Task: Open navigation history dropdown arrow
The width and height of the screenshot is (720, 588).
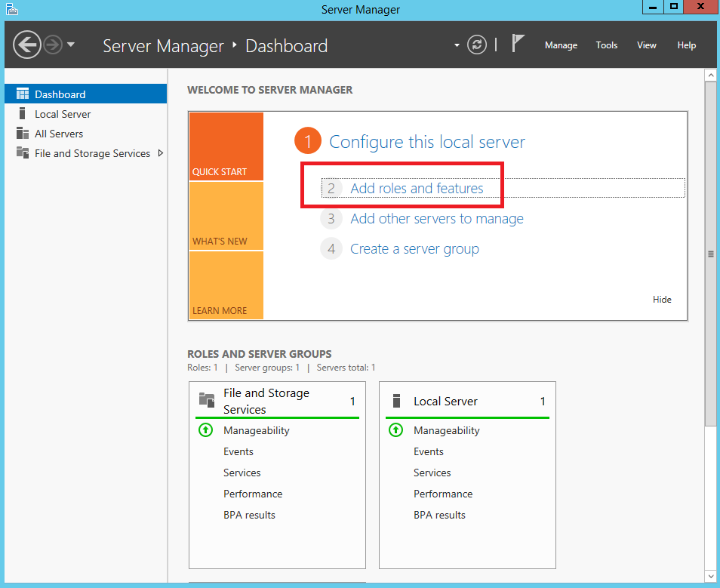Action: pos(71,45)
